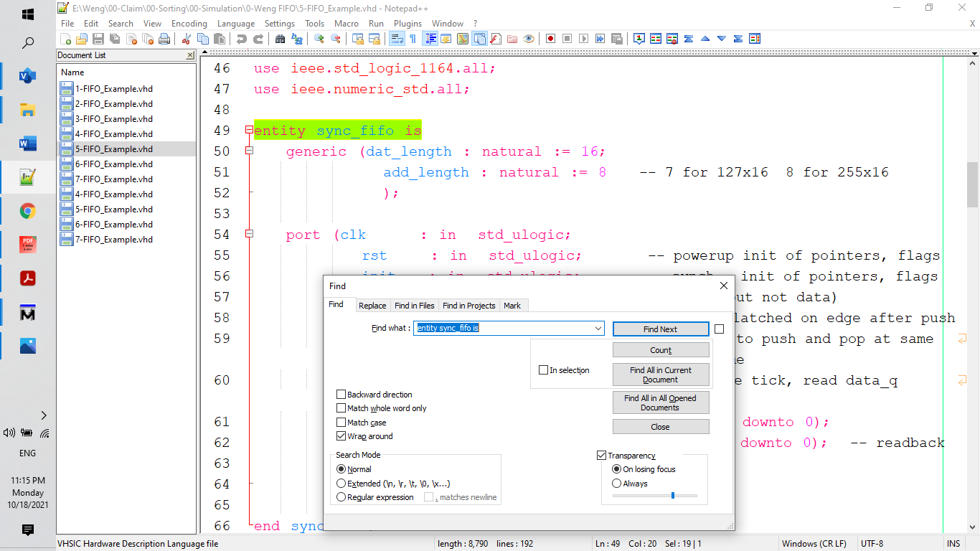Open the Macro menu
This screenshot has height=551, width=980.
347,24
